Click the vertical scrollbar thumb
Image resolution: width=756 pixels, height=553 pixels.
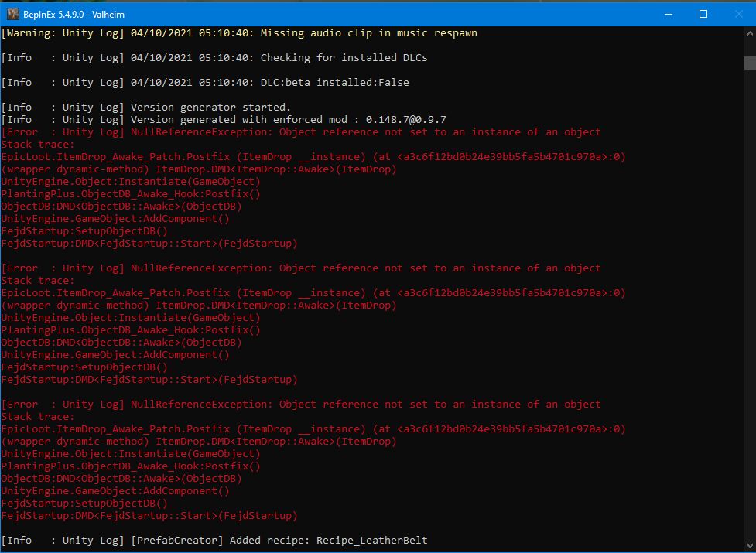[750, 63]
